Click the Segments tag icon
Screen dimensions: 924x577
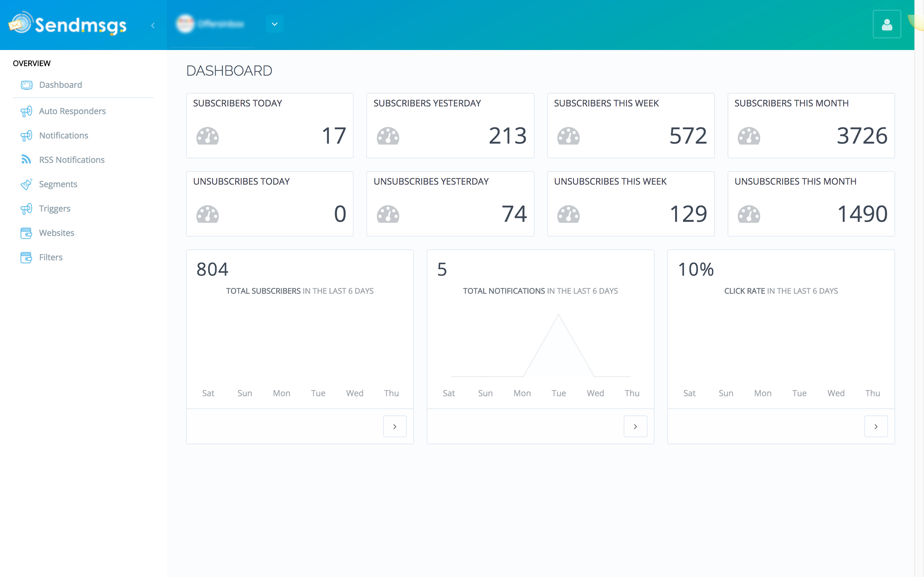coord(26,184)
